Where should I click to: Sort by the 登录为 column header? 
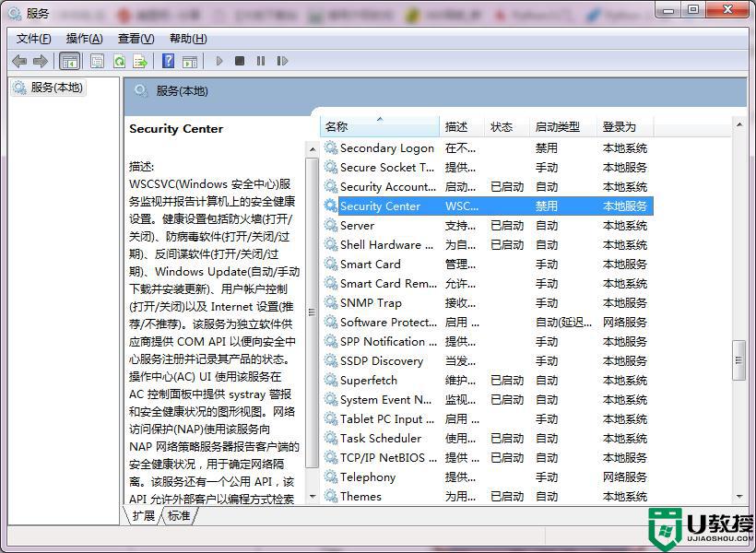click(625, 127)
